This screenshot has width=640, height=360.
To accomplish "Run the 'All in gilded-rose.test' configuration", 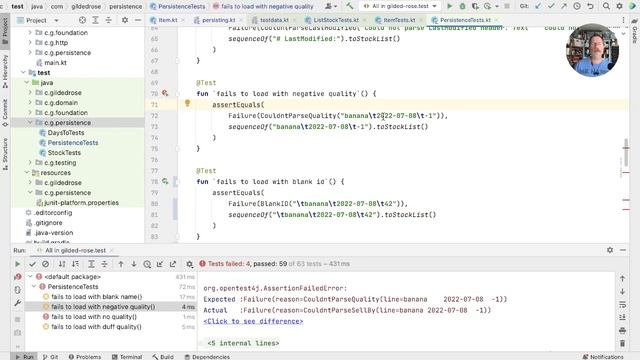I will pos(449,6).
